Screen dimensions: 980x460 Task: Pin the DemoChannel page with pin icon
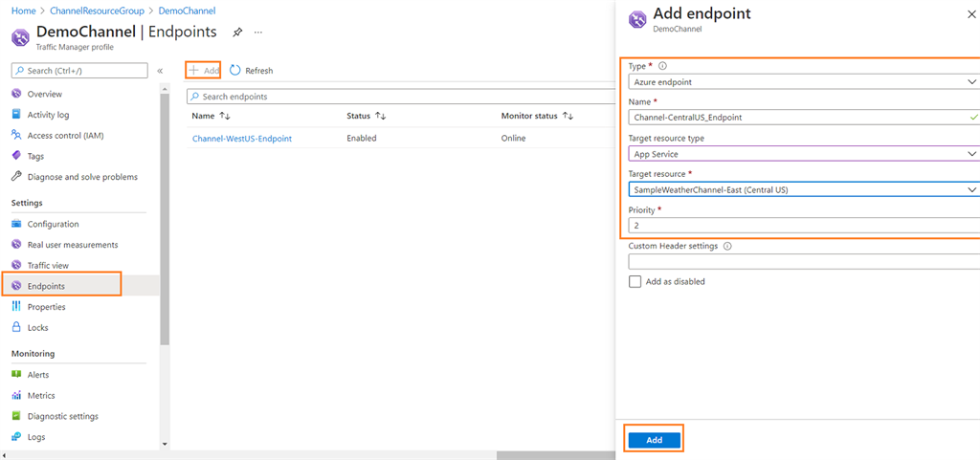click(x=237, y=32)
